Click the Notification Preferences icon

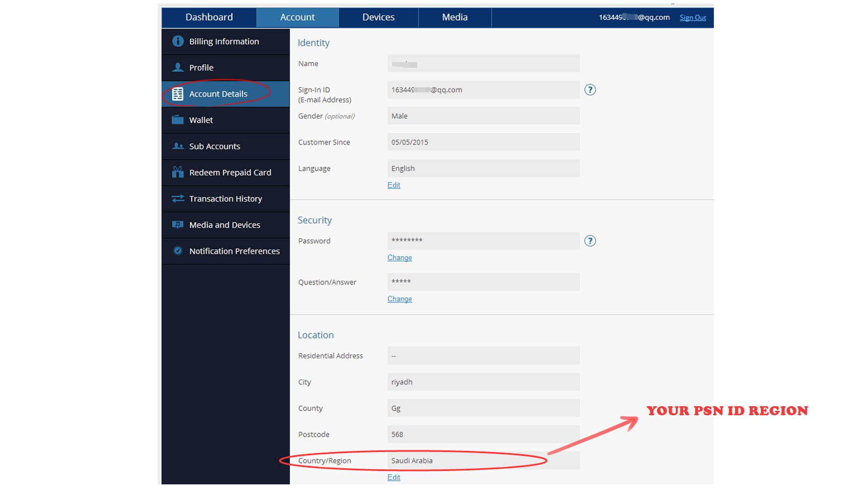(x=177, y=251)
